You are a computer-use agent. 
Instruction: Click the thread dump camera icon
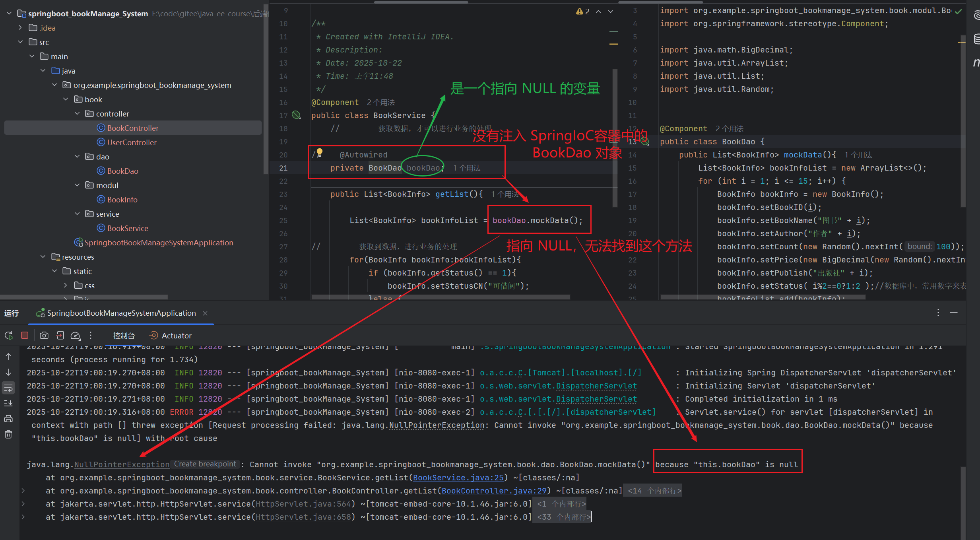pyautogui.click(x=44, y=336)
